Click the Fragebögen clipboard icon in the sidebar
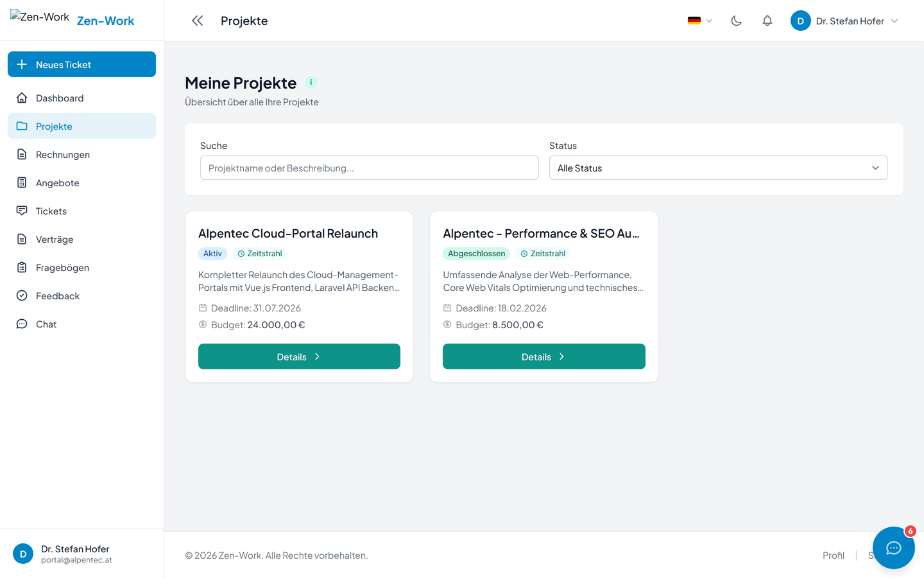This screenshot has width=924, height=578. click(x=22, y=267)
